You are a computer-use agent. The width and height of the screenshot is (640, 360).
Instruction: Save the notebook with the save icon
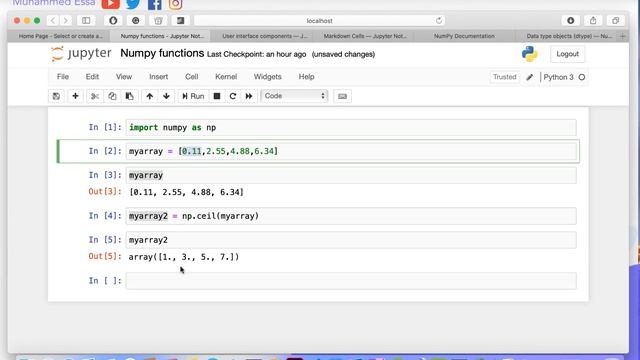pyautogui.click(x=56, y=96)
